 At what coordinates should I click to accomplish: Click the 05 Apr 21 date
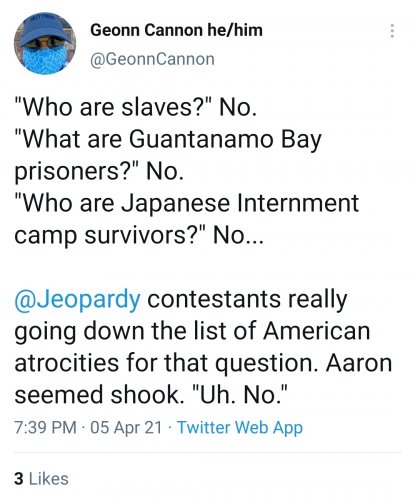(126, 427)
